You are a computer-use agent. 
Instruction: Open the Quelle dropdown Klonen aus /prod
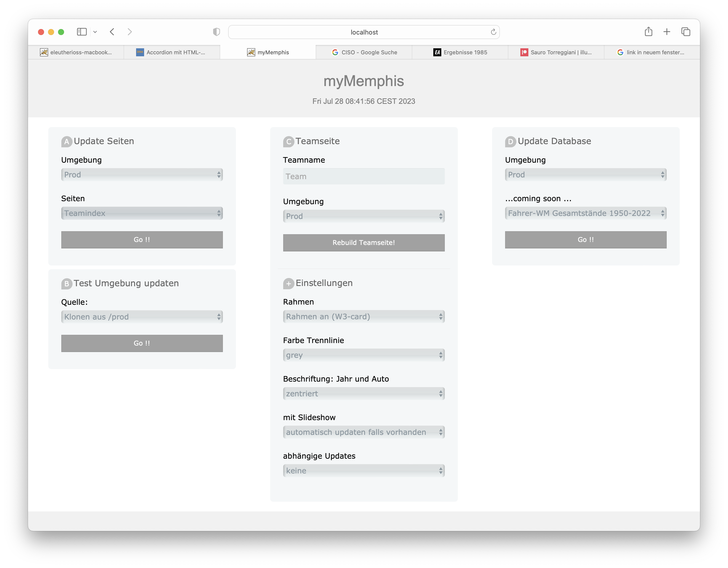142,317
